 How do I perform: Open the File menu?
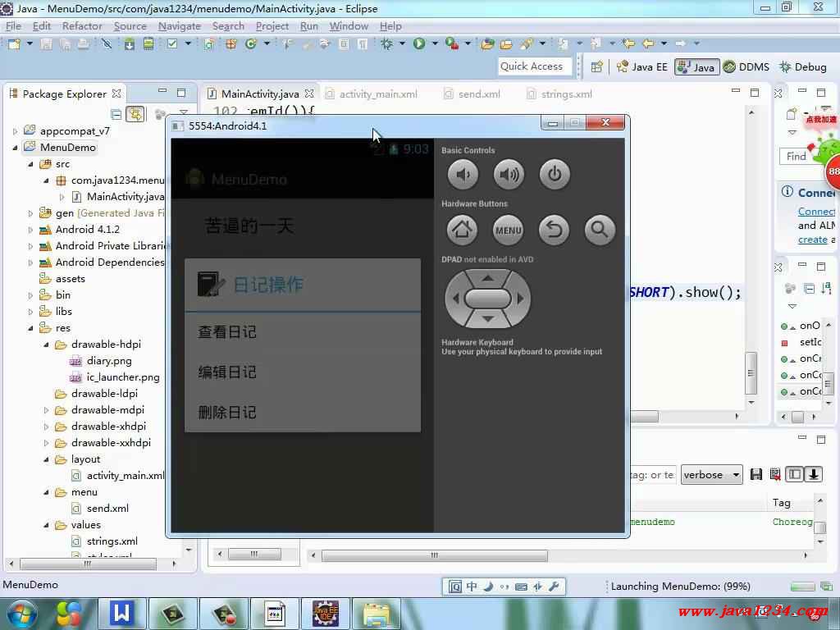pos(13,26)
